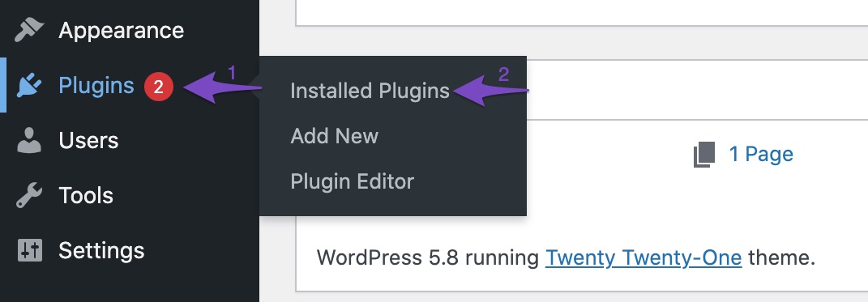Follow the 1 Page link
Screen dimensions: 868x302
(761, 154)
